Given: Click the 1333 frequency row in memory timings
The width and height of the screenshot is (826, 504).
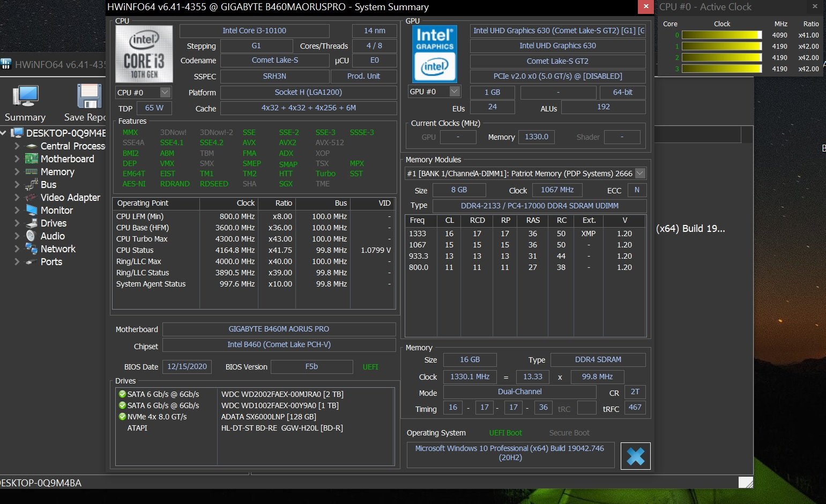Looking at the screenshot, I should tap(525, 234).
